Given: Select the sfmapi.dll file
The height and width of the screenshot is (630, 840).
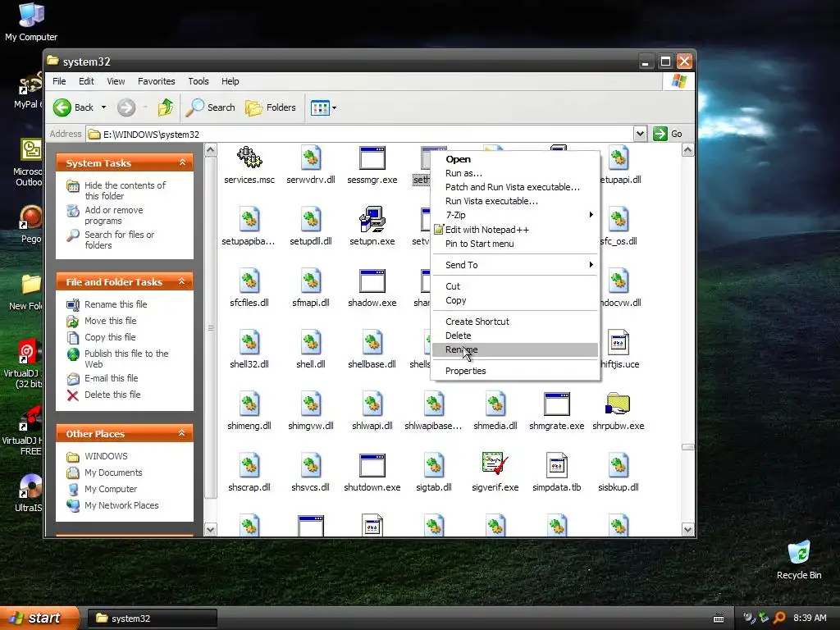Looking at the screenshot, I should (311, 288).
